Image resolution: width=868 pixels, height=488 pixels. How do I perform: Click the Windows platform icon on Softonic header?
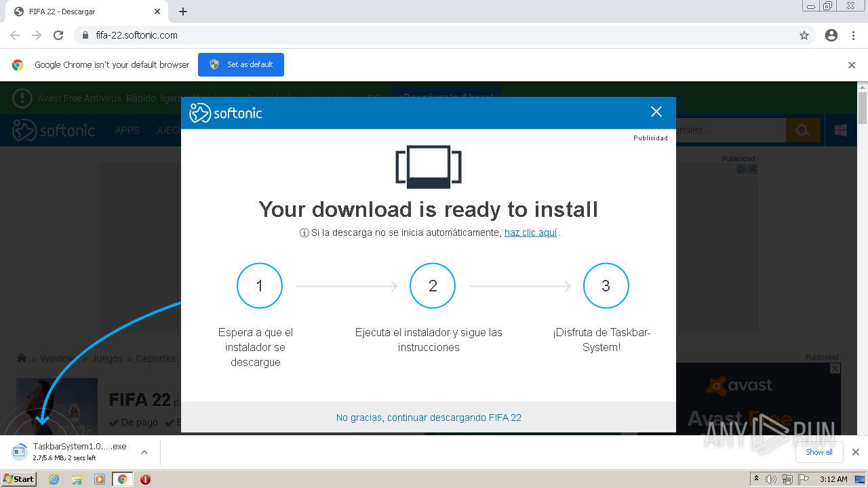point(841,130)
